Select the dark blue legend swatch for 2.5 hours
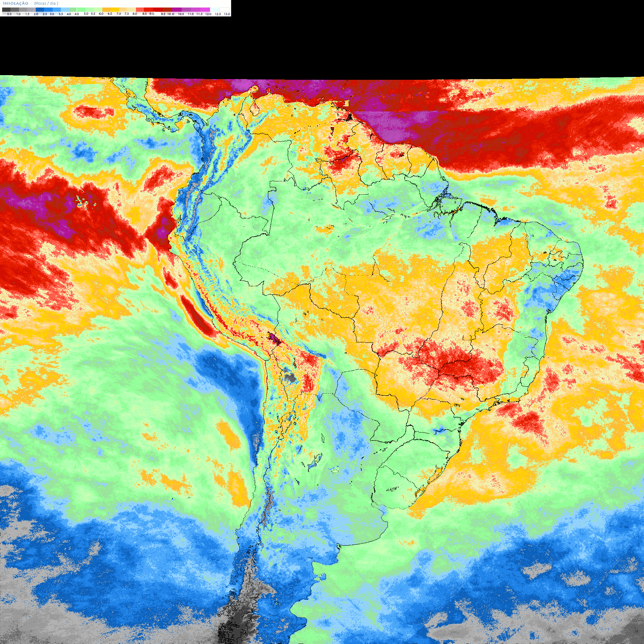The image size is (644, 644). click(40, 10)
